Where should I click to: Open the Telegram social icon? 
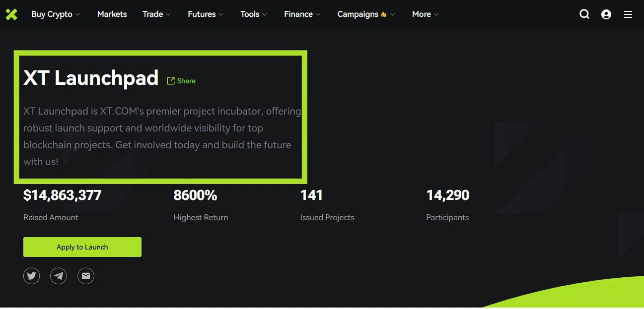point(59,276)
